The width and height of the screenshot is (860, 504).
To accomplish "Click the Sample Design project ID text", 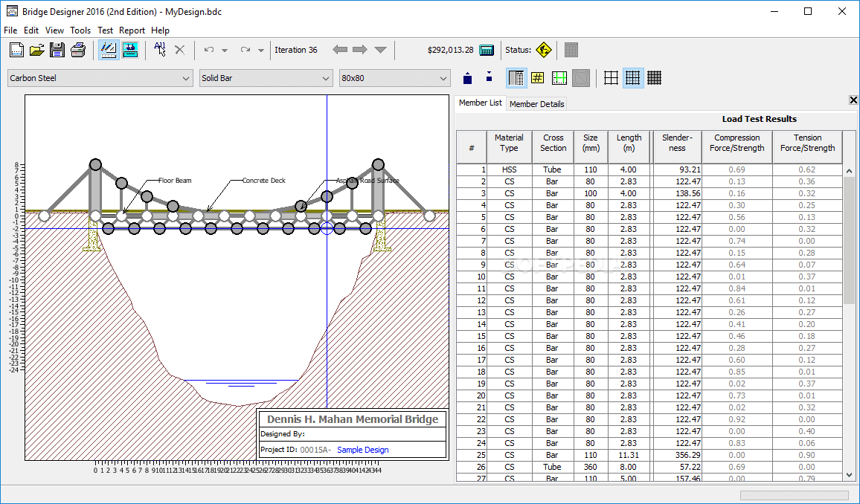I will tap(362, 450).
